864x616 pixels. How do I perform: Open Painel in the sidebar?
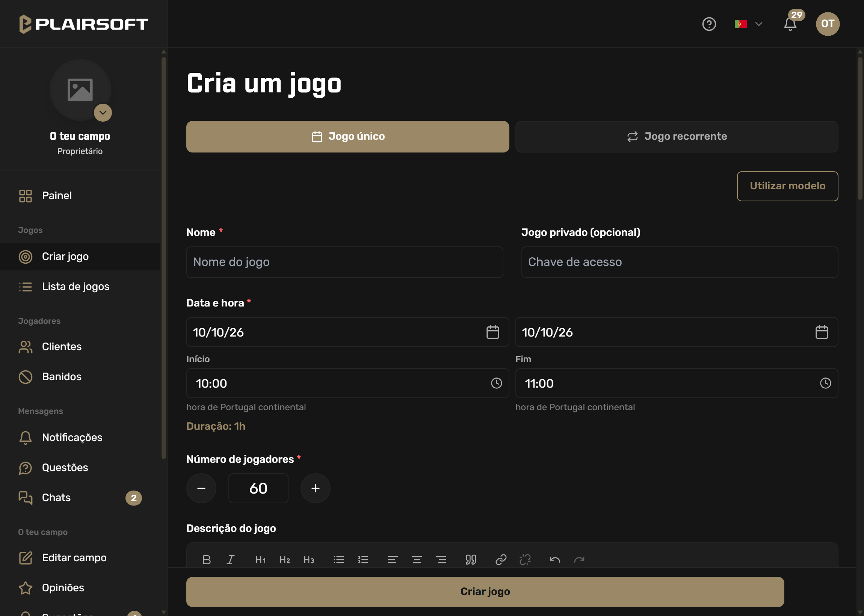[x=80, y=196]
